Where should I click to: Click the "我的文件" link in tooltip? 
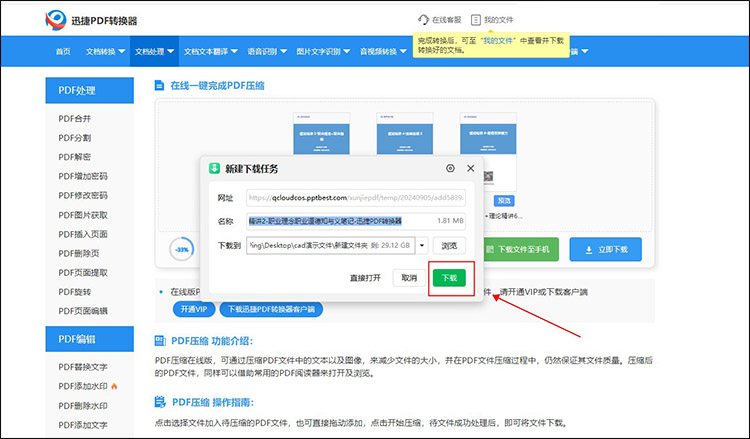point(498,41)
